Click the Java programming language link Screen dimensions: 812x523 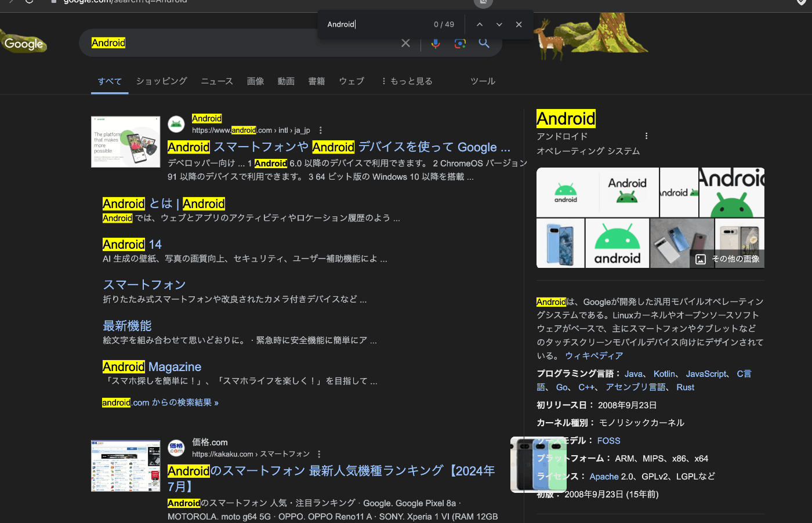tap(633, 374)
